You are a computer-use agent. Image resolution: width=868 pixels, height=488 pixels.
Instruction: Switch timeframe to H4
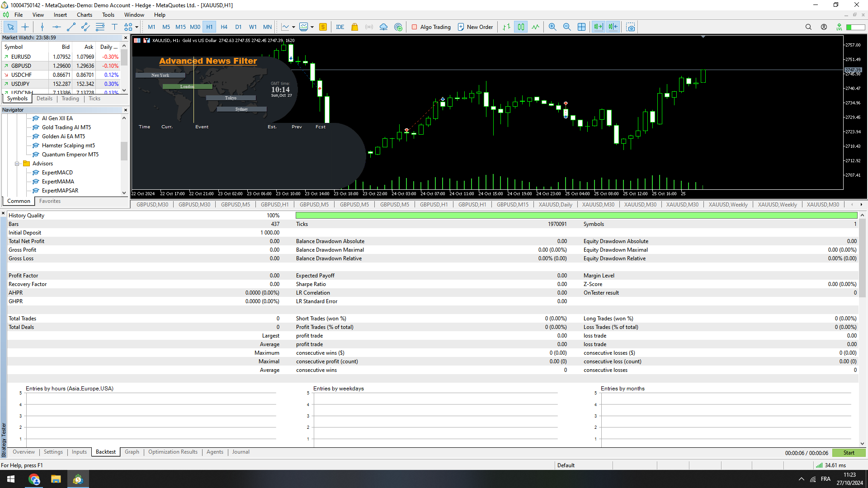point(224,27)
